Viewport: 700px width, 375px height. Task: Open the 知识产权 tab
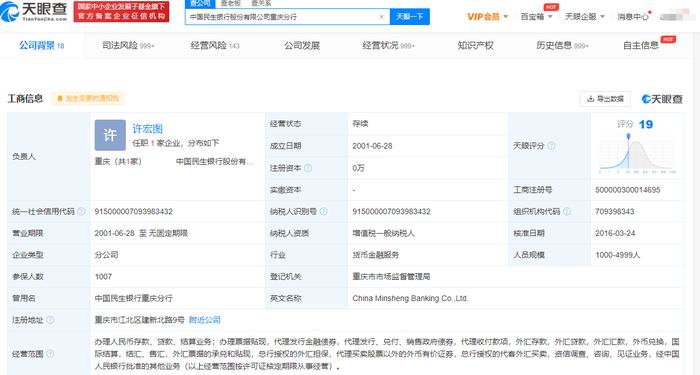(x=475, y=46)
